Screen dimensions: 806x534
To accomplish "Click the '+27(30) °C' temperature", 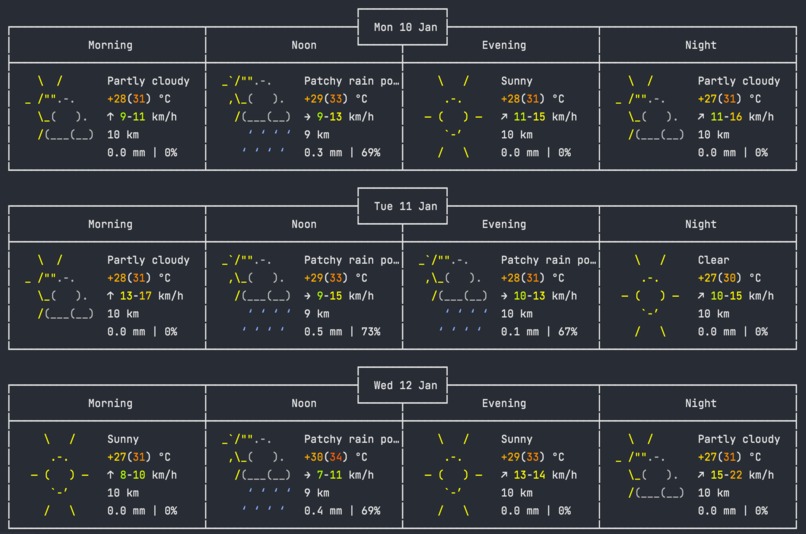I will click(x=729, y=278).
